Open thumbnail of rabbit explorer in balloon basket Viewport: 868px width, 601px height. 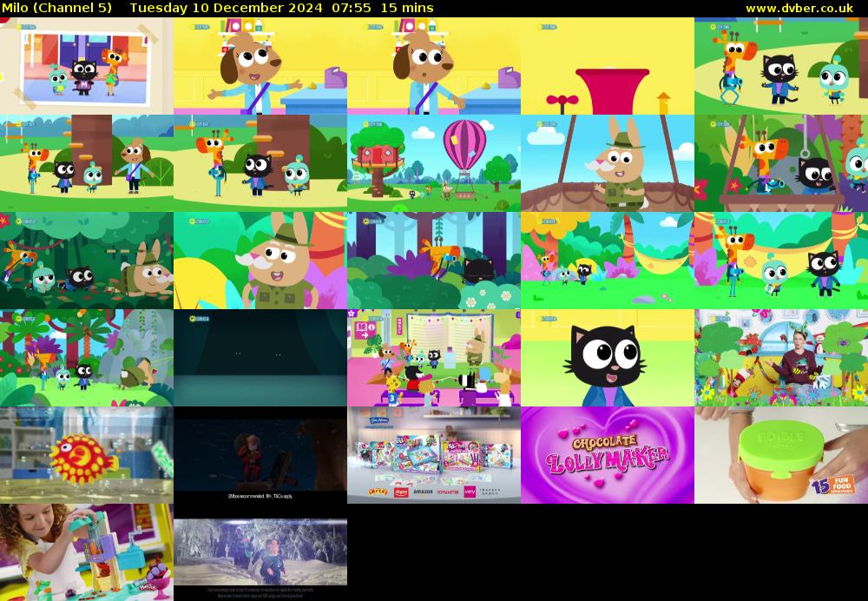[608, 163]
